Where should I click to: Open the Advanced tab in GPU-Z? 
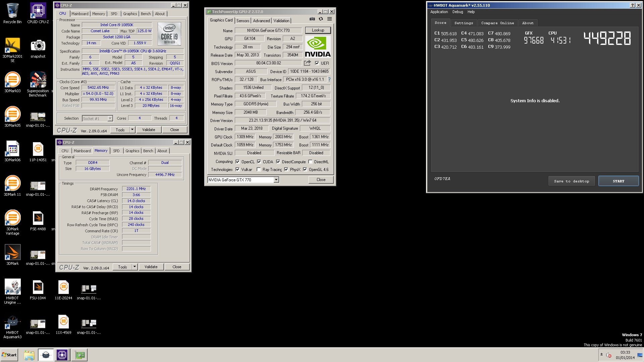point(261,21)
